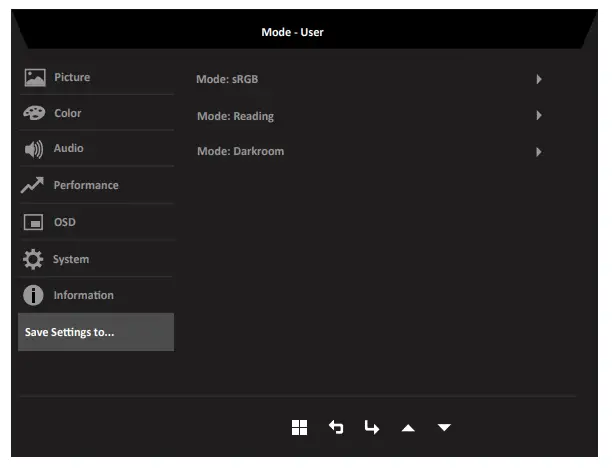615x470 pixels.
Task: Click the Mode - User title
Action: click(293, 32)
